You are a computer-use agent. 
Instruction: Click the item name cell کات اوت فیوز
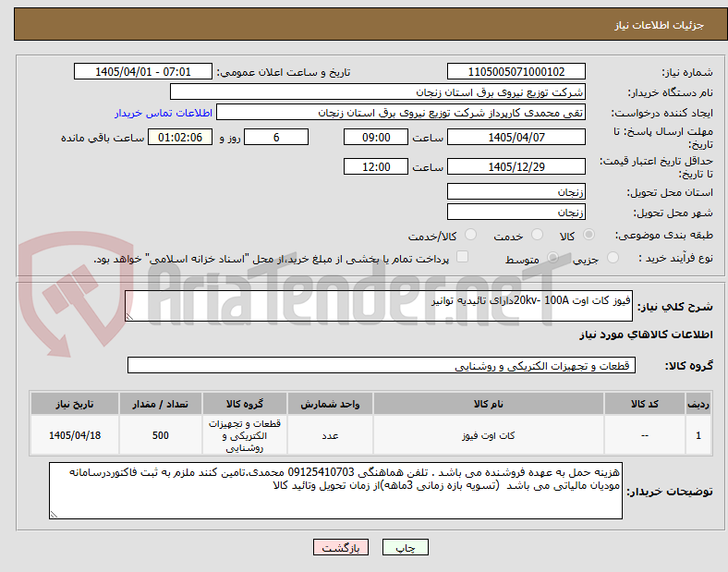click(x=489, y=435)
